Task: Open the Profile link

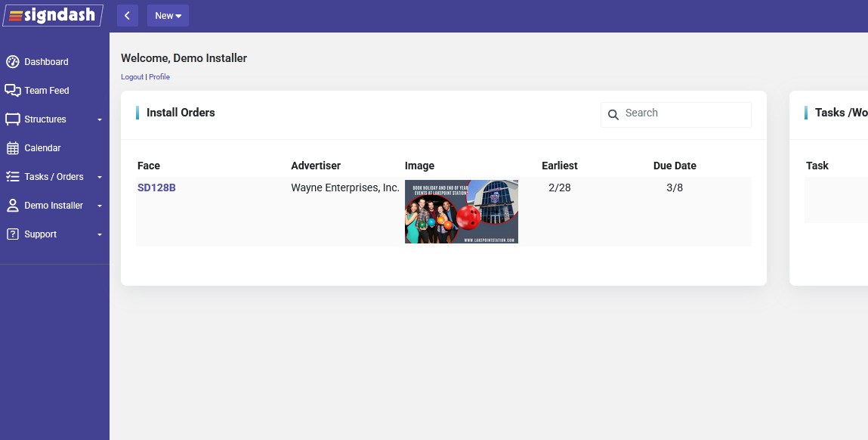Action: pyautogui.click(x=159, y=77)
